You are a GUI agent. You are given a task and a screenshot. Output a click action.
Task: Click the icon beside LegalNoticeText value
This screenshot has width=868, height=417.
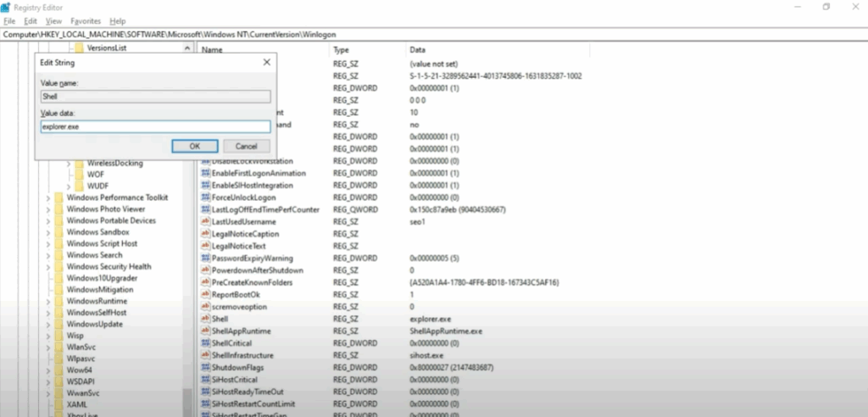point(205,246)
